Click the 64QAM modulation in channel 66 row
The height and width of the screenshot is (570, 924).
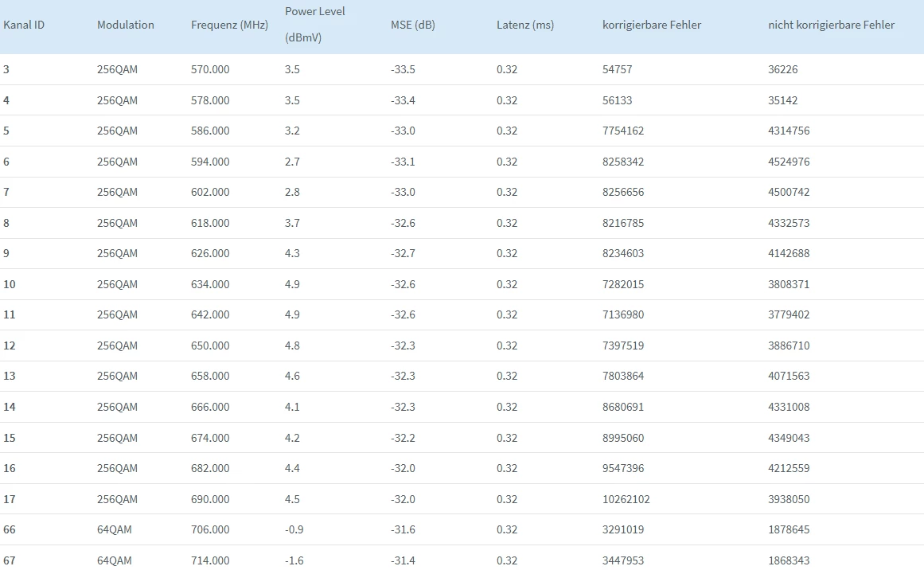(x=115, y=529)
